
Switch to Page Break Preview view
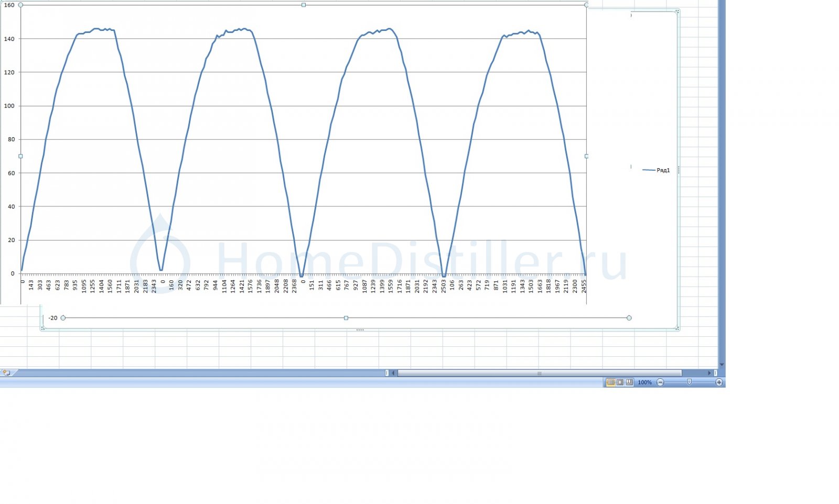(x=629, y=382)
